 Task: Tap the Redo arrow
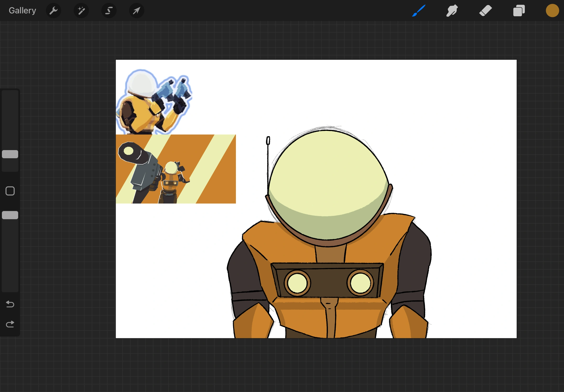[10, 324]
